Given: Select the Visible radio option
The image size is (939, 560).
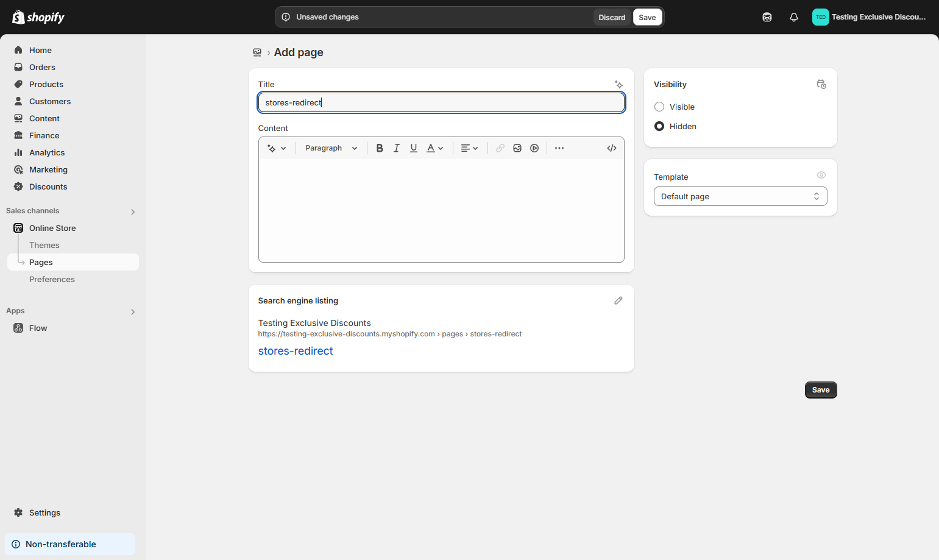Looking at the screenshot, I should click(x=659, y=107).
